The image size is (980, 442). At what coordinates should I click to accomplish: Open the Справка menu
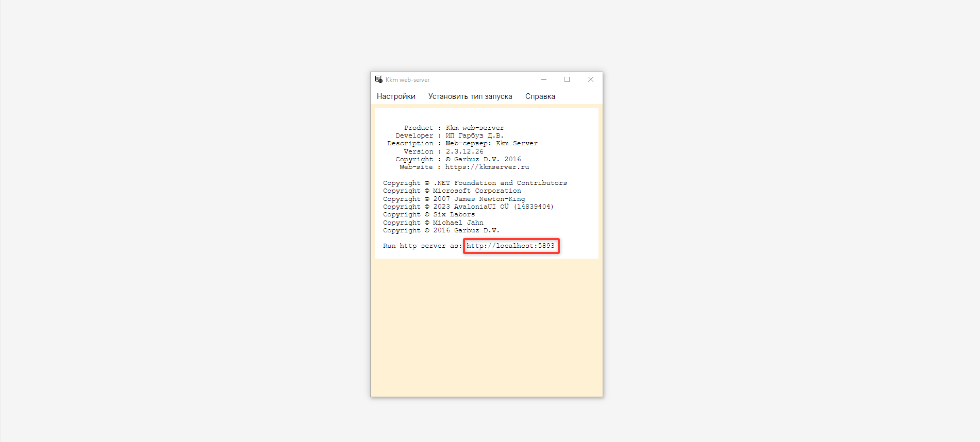click(540, 96)
